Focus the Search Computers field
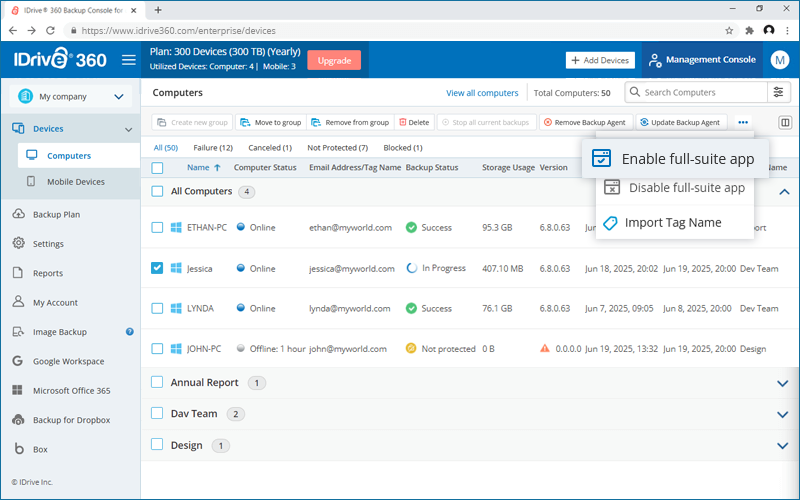This screenshot has width=800, height=500. coord(696,92)
